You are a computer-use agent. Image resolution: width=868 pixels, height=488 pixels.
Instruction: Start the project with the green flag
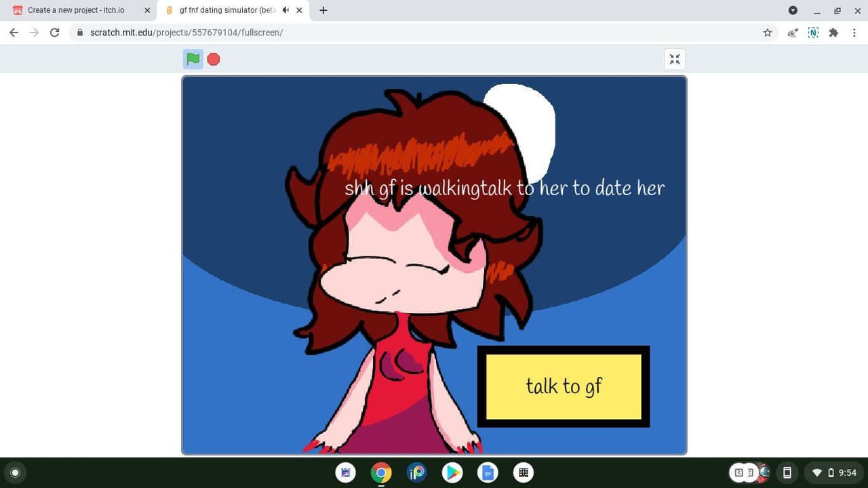tap(193, 59)
